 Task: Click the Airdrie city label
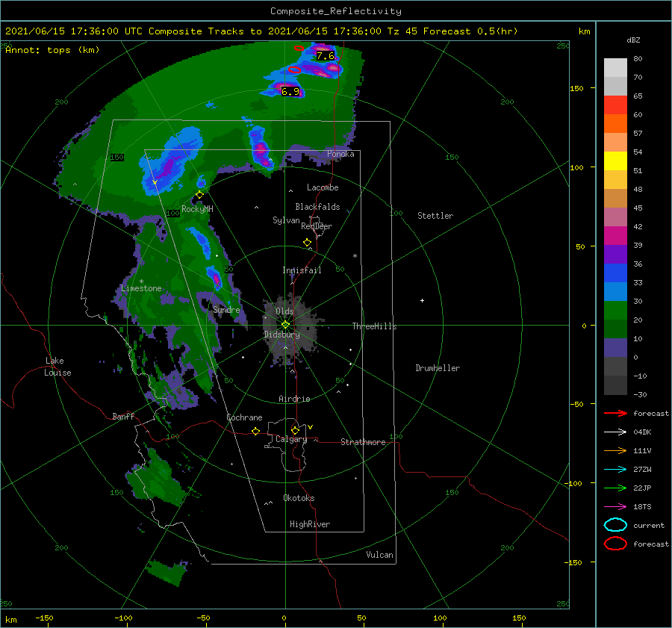294,399
